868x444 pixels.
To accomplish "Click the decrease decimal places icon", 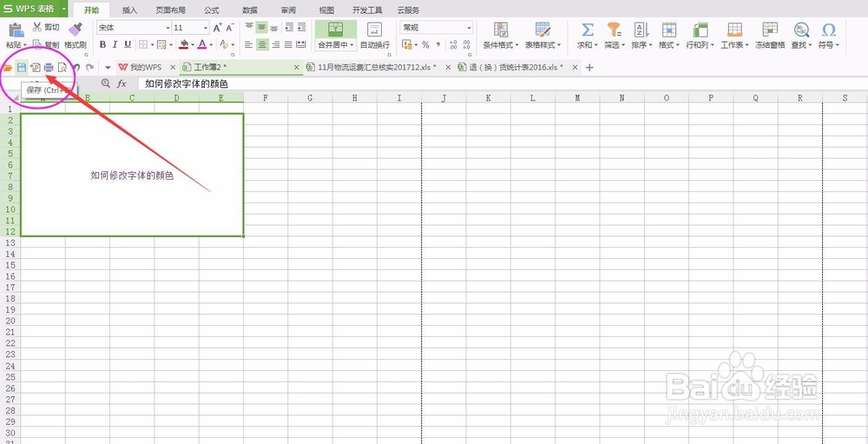I will (x=466, y=45).
